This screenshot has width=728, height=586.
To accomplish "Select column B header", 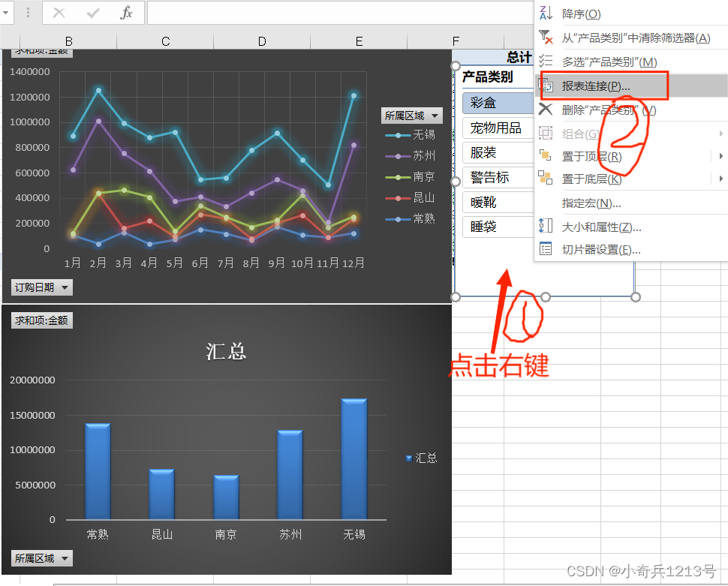I will (69, 41).
